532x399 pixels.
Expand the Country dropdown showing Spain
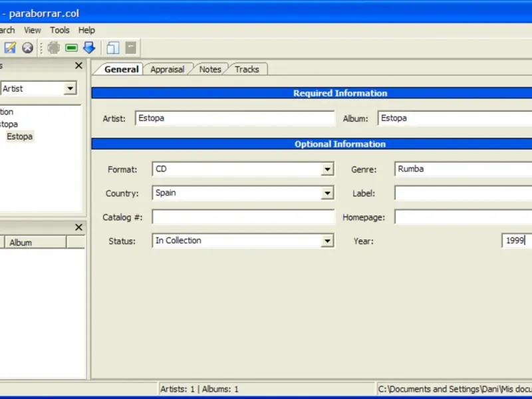point(327,194)
